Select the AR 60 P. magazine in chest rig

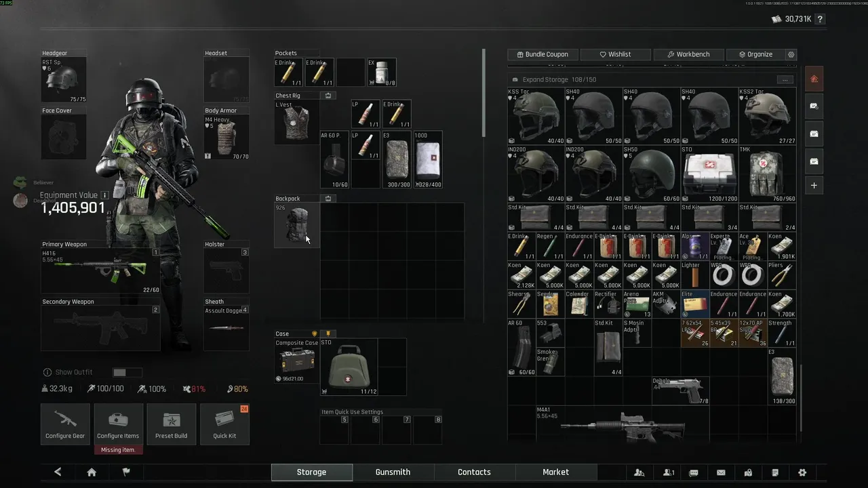(334, 159)
